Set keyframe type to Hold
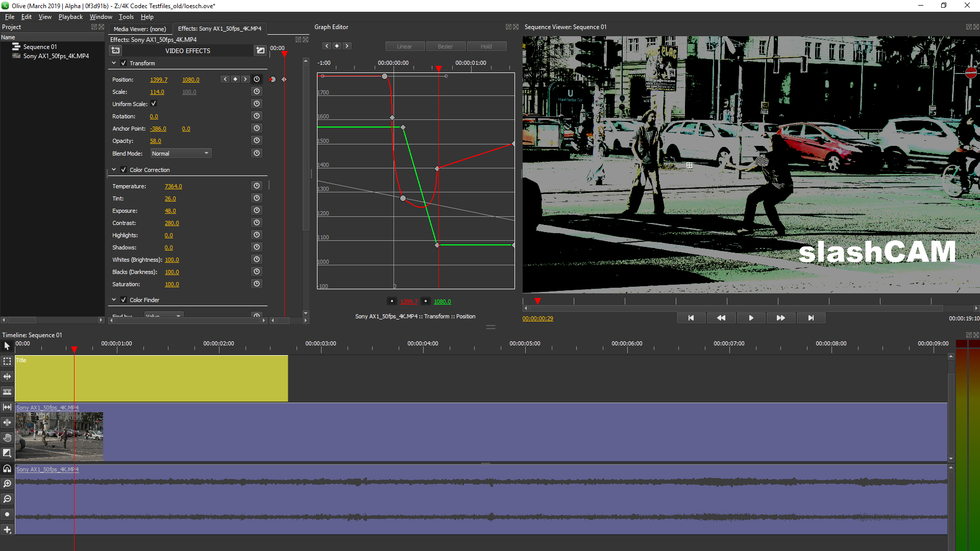 (486, 46)
